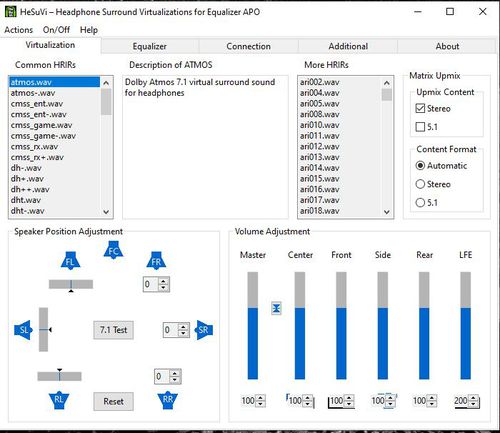
Task: Click the SR side-right speaker icon
Action: click(204, 330)
